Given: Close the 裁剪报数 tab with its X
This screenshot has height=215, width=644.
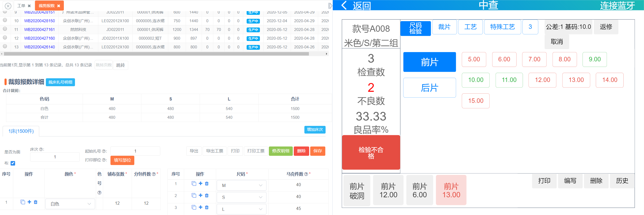Looking at the screenshot, I should (x=59, y=6).
